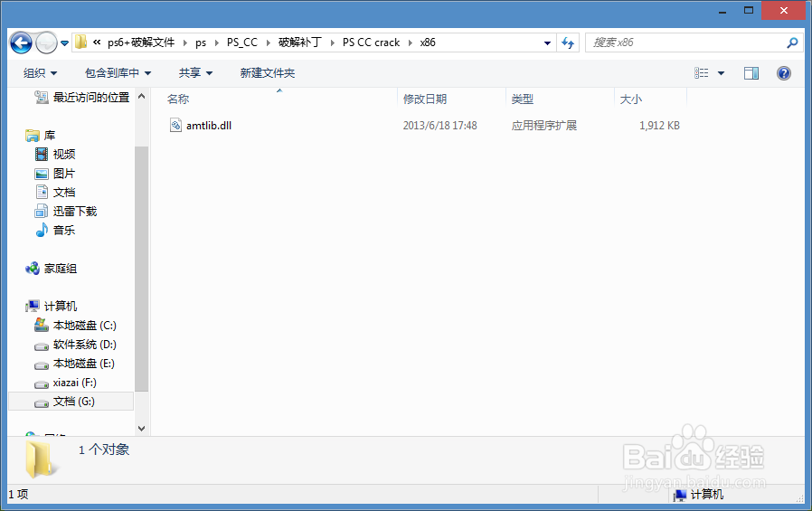Click the 1,912 KB size cell
Image resolution: width=812 pixels, height=511 pixels.
coord(659,126)
